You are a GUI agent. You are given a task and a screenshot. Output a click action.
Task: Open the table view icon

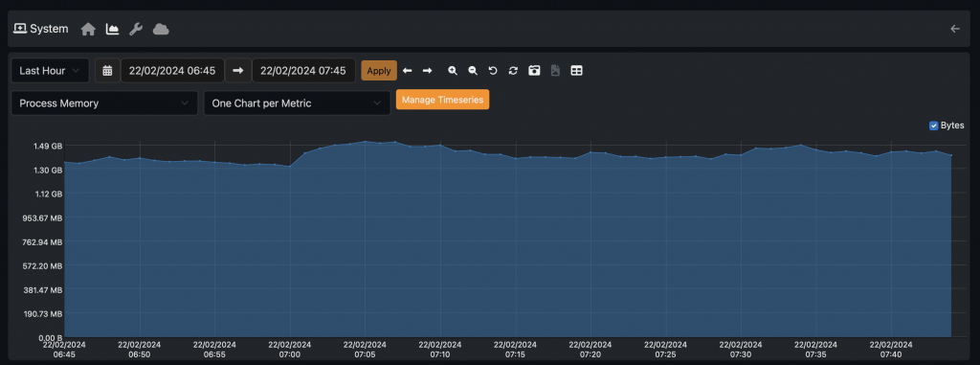[577, 71]
